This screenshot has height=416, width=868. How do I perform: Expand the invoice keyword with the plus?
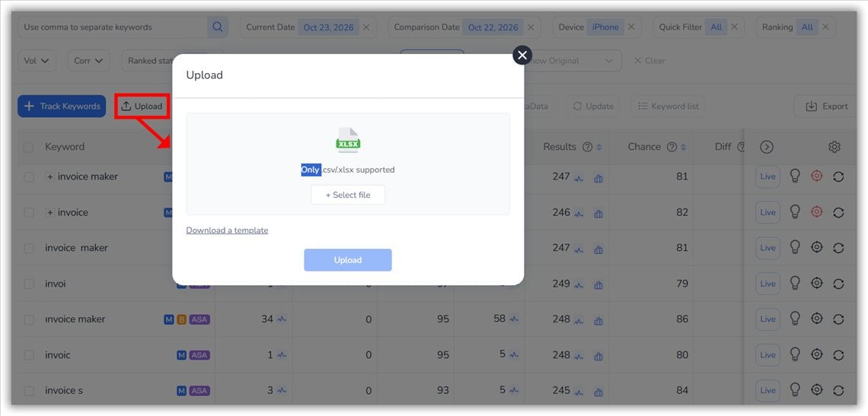click(x=50, y=212)
